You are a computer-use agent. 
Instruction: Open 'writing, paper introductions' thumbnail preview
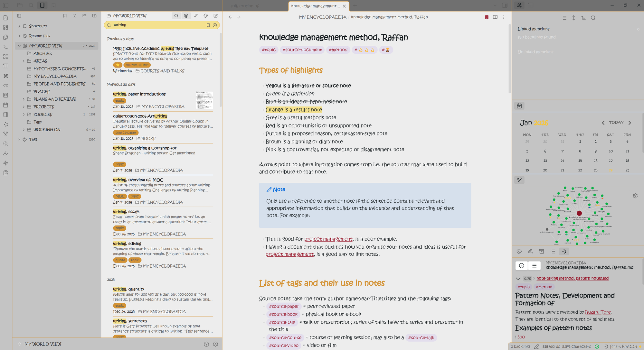pyautogui.click(x=204, y=100)
